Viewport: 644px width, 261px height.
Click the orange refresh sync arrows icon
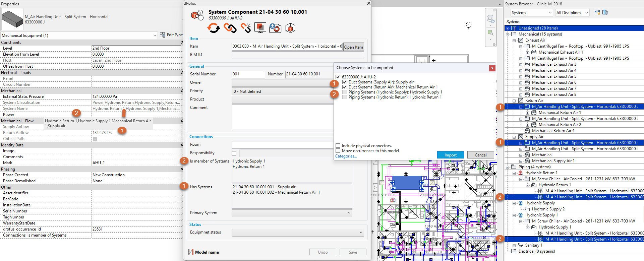point(214,28)
